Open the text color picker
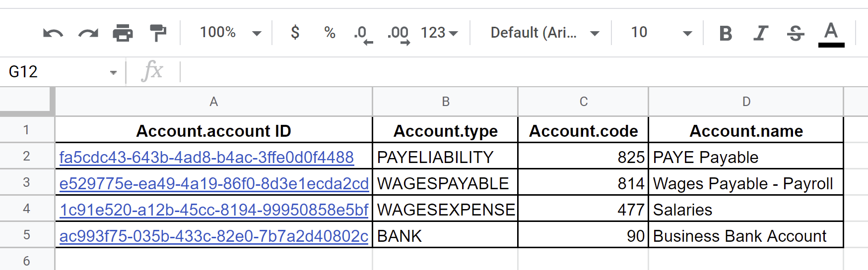This screenshot has width=868, height=270. (831, 34)
